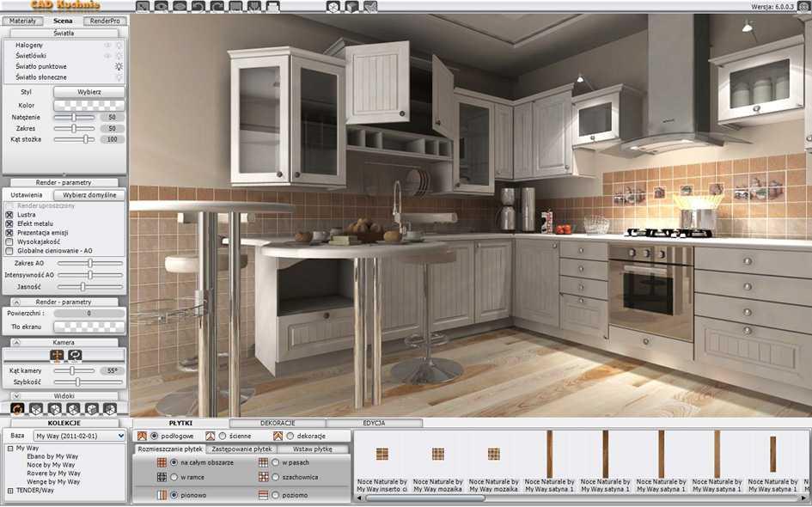Choose the w pasach layout option
The image size is (812, 507).
[x=276, y=462]
